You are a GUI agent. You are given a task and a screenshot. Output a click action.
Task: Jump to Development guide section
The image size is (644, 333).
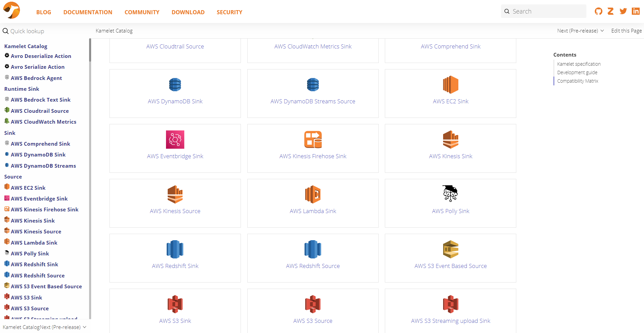tap(577, 72)
